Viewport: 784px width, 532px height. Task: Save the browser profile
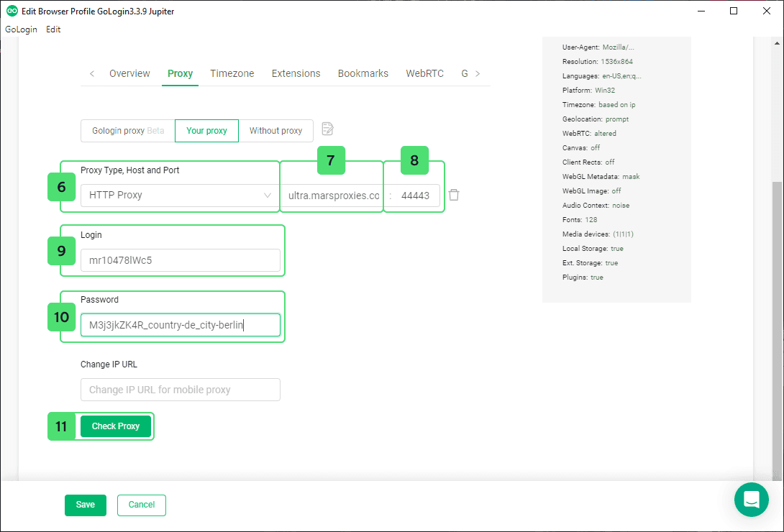[x=85, y=505]
